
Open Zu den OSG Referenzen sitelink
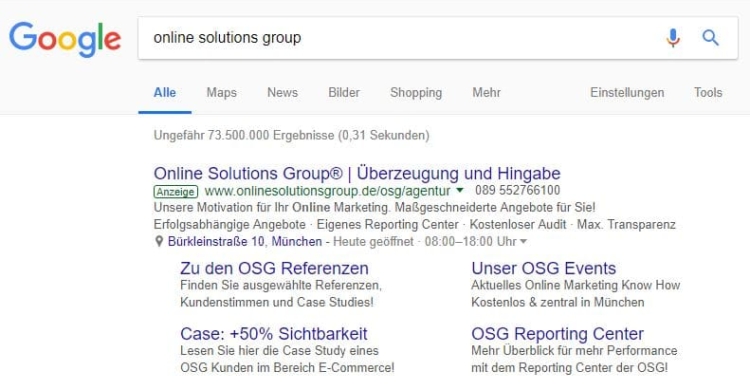(274, 268)
